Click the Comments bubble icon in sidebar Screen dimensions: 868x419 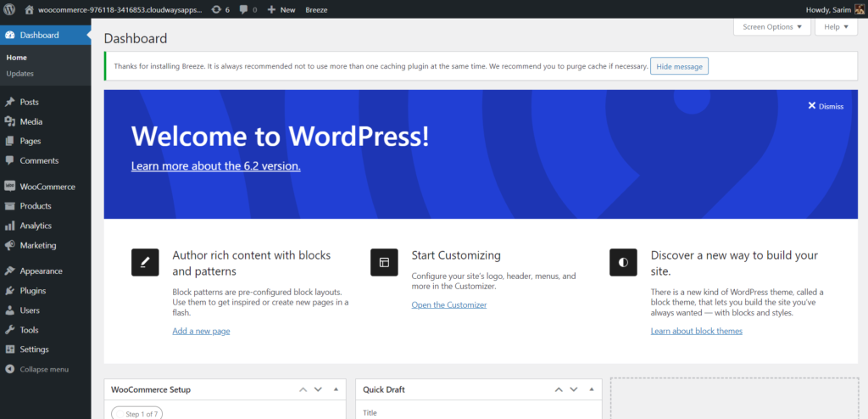click(x=9, y=160)
